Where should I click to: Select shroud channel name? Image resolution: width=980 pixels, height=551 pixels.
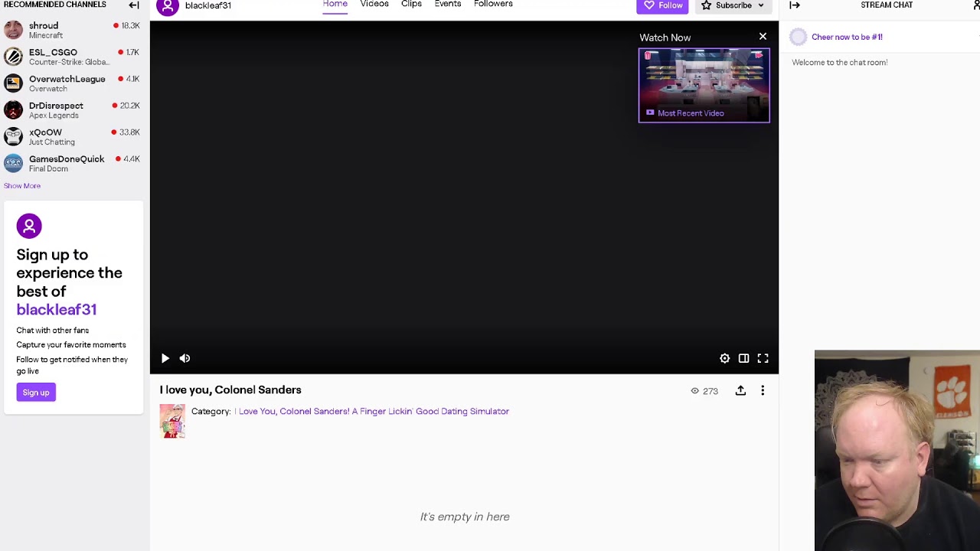pyautogui.click(x=44, y=25)
